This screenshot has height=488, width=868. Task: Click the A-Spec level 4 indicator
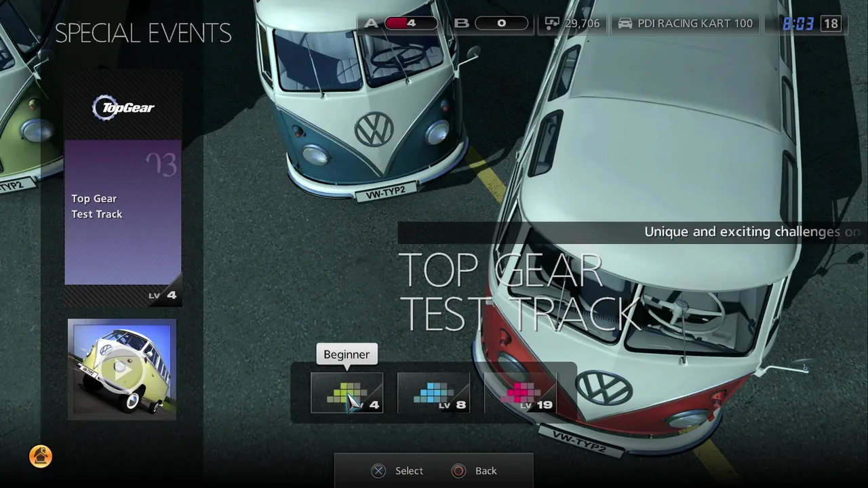point(401,23)
